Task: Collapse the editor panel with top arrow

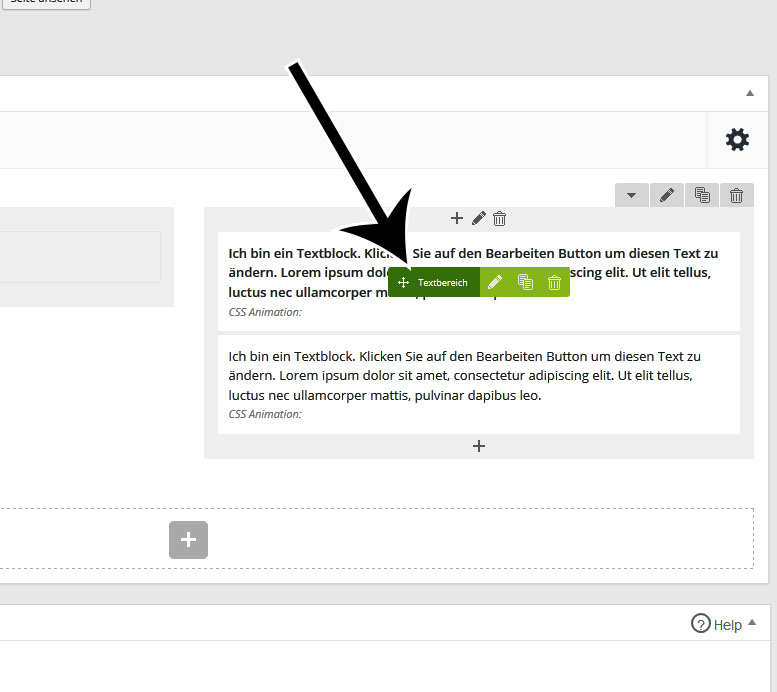Action: (x=750, y=94)
